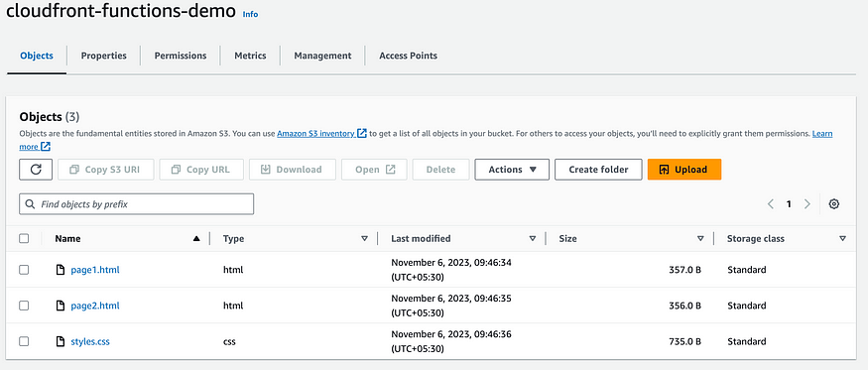Open the page2.html object link

(95, 306)
